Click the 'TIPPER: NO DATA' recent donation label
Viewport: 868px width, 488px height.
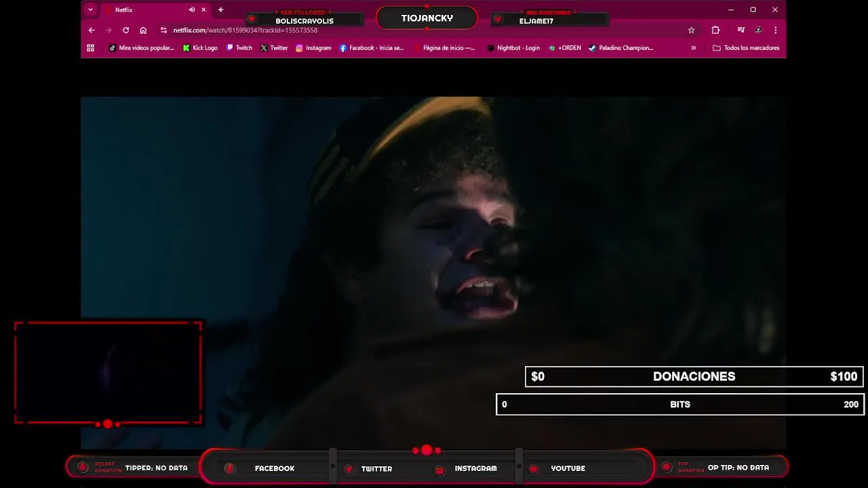point(156,468)
